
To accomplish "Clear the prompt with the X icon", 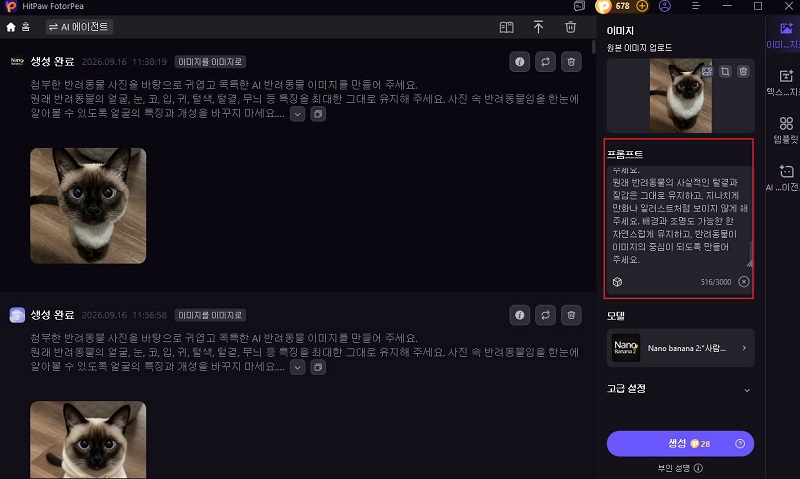I will pos(744,282).
